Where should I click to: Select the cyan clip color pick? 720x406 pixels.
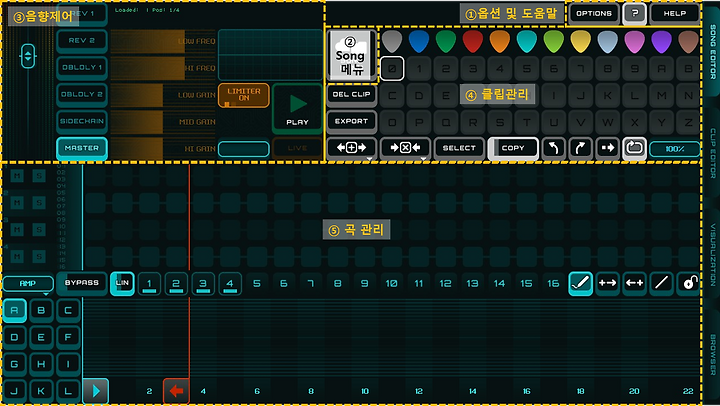tap(527, 41)
